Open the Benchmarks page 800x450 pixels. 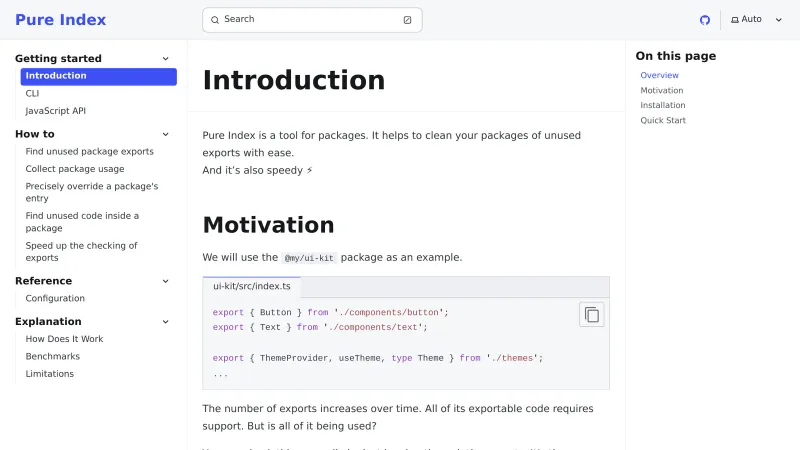click(53, 356)
